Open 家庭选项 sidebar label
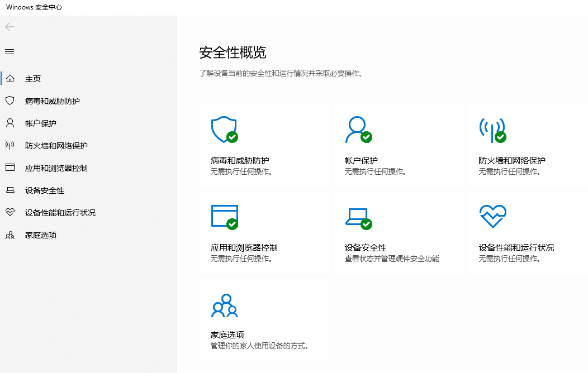The width and height of the screenshot is (588, 373). coord(40,235)
